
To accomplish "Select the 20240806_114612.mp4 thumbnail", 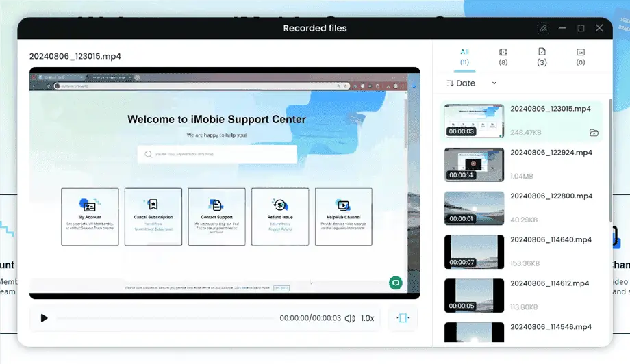I will point(474,296).
